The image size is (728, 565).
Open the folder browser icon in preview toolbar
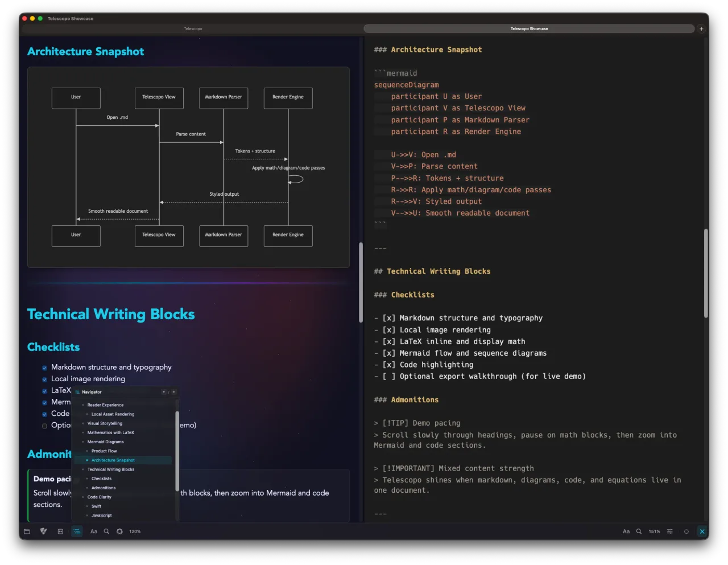click(27, 531)
